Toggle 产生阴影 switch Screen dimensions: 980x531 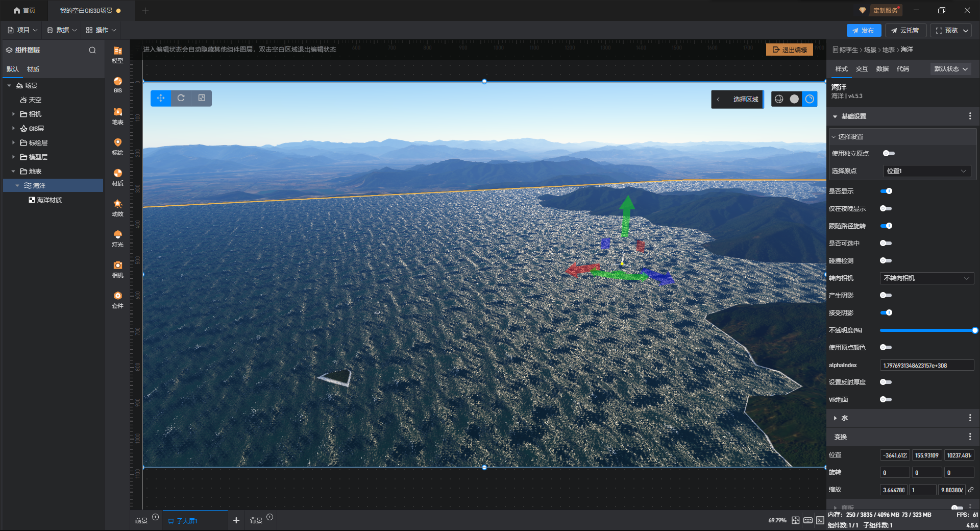point(886,295)
